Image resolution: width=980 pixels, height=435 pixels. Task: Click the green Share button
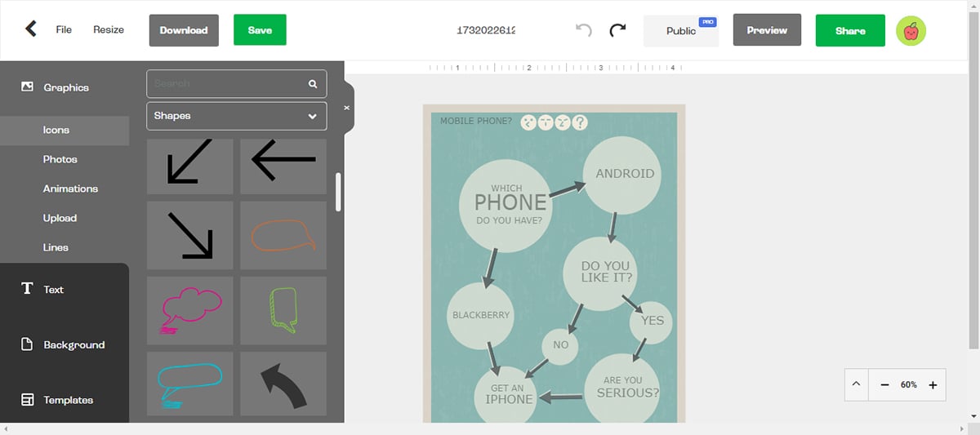(850, 30)
